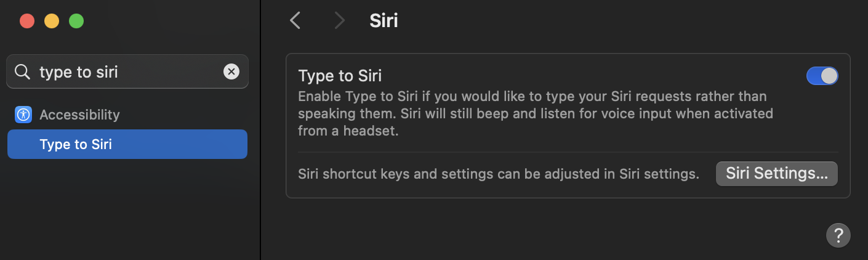Click the blue Accessibility icon in sidebar
The width and height of the screenshot is (868, 260).
coord(23,115)
